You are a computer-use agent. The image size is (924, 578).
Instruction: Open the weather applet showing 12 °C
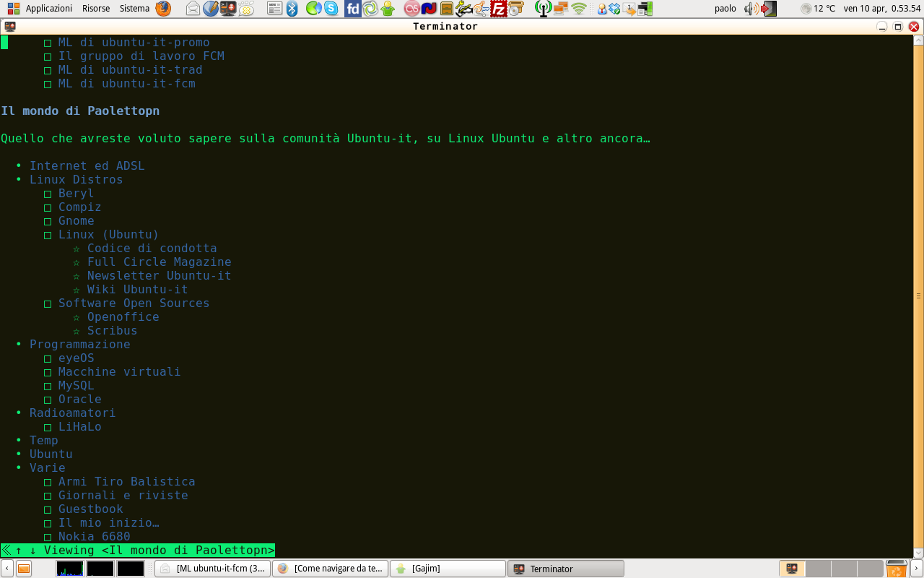tap(817, 9)
